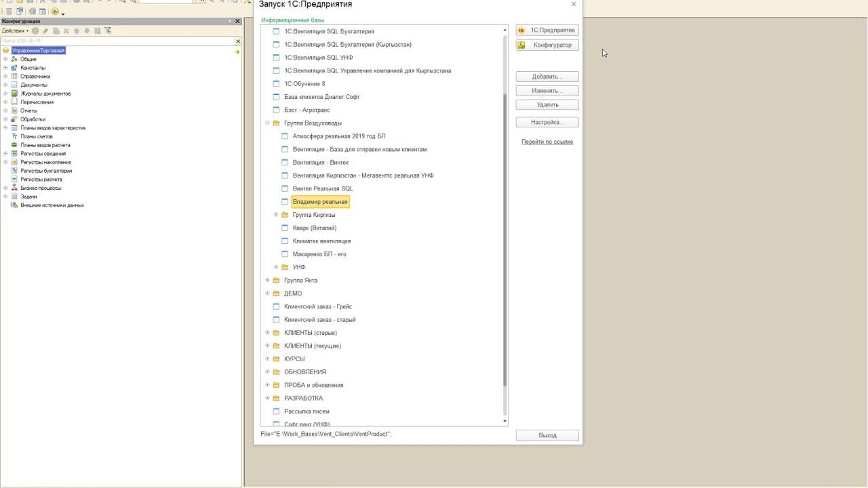Select the Отчеты icon in the tree

tap(14, 110)
